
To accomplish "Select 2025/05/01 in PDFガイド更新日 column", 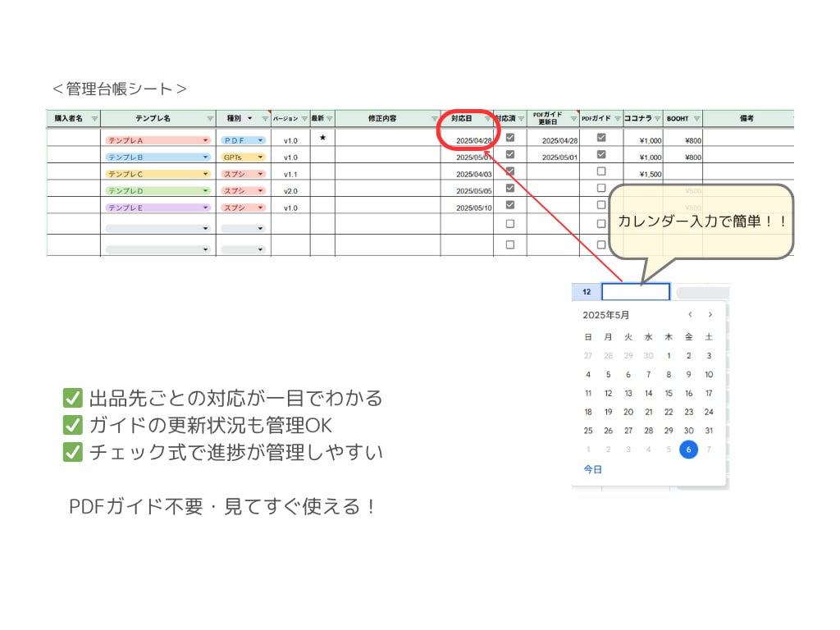I will click(x=554, y=157).
